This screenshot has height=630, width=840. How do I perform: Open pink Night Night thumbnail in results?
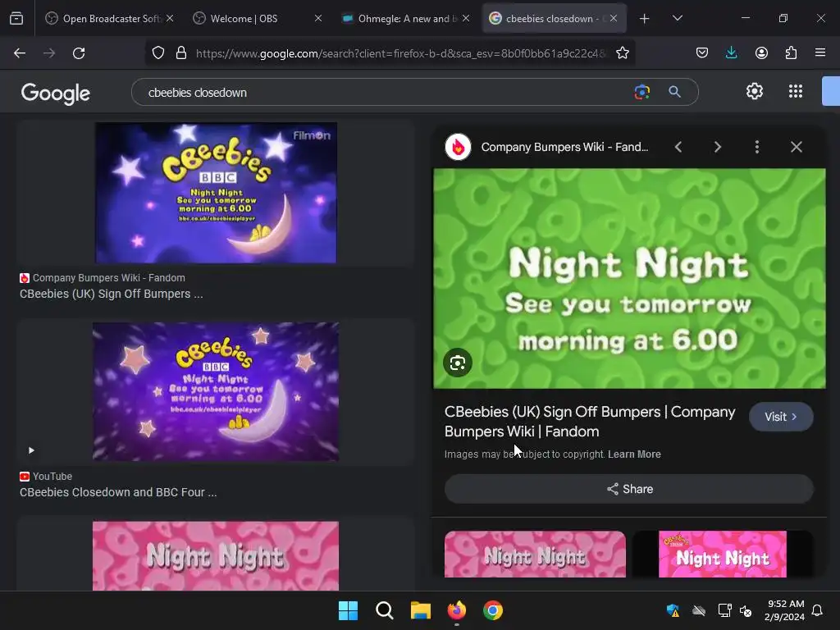point(216,556)
